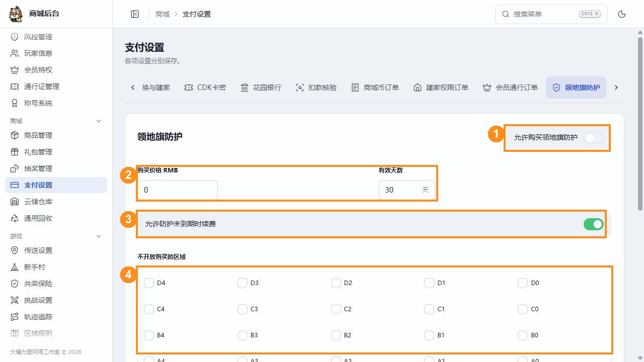The image size is (644, 362).
Task: Open 新手村 tent icon in sidebar
Action: 15,267
